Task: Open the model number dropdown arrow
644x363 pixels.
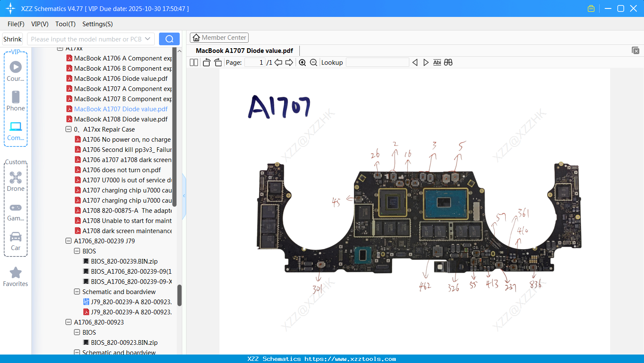Action: [x=148, y=39]
